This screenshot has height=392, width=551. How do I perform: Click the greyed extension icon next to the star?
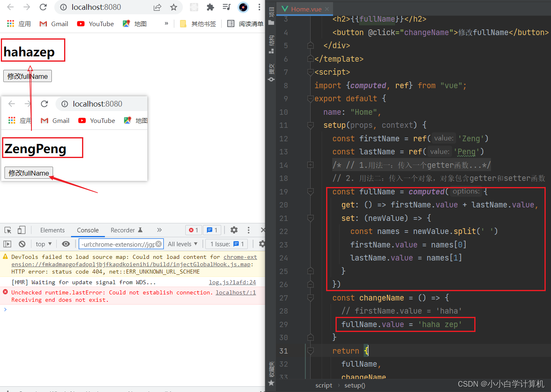point(194,7)
